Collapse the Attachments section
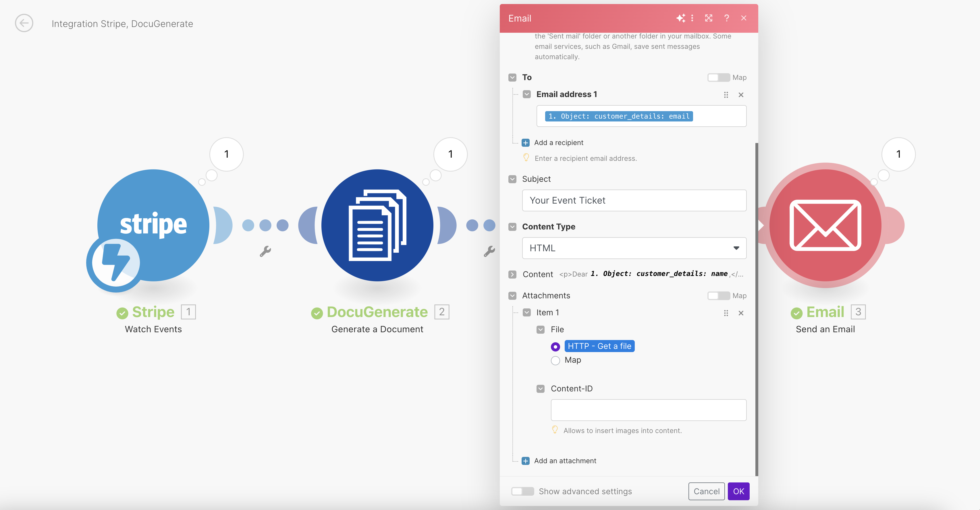Screen dimensions: 980x510 tap(512, 296)
